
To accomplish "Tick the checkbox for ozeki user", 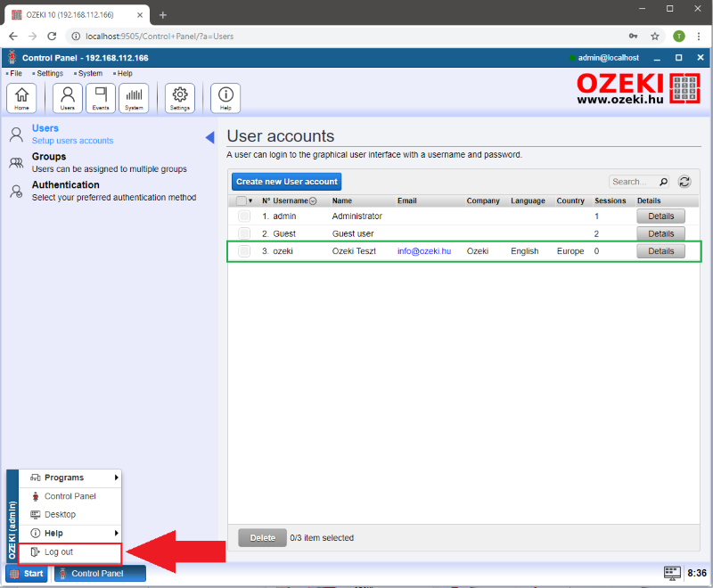I will click(x=244, y=251).
